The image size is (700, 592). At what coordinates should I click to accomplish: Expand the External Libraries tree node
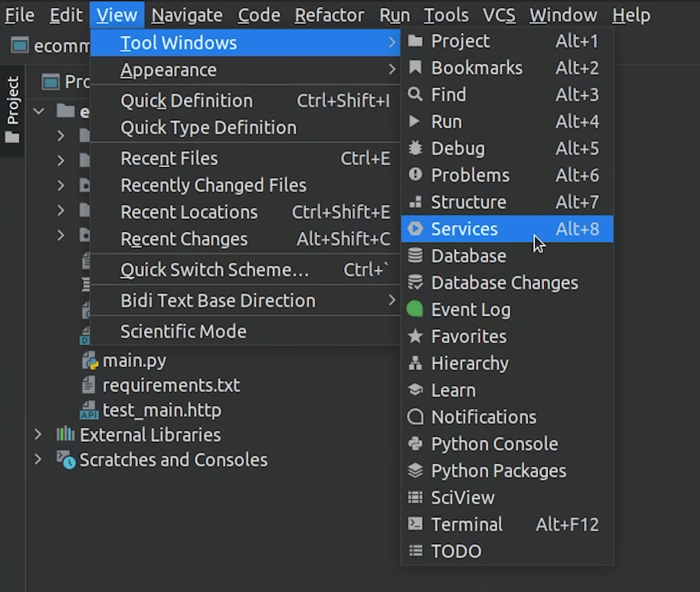pos(38,435)
